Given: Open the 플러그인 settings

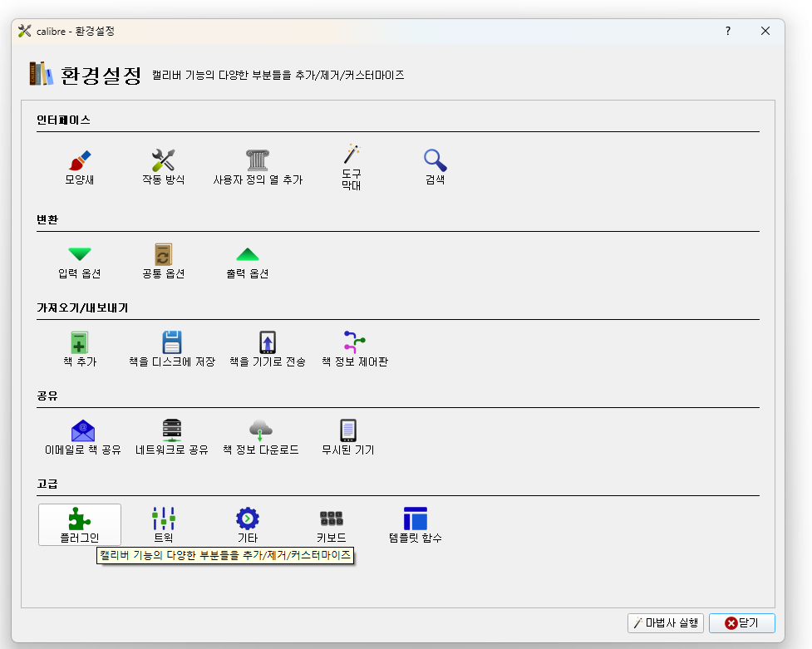Looking at the screenshot, I should 79,524.
